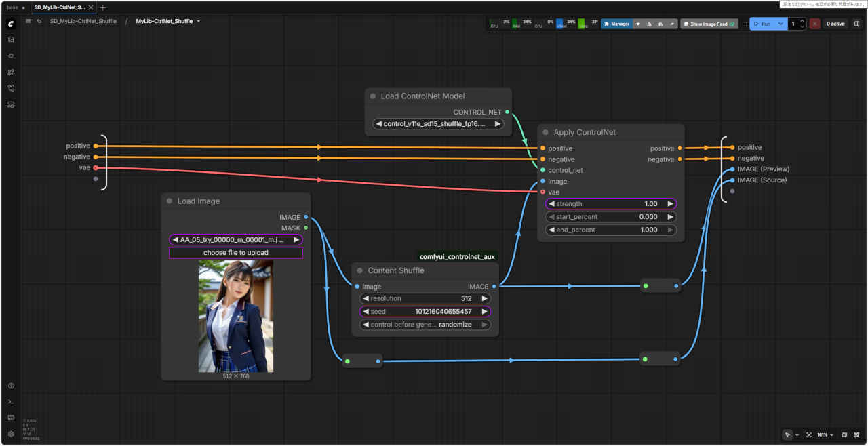Open the help icon in sidebar
868x446 pixels.
(x=11, y=386)
